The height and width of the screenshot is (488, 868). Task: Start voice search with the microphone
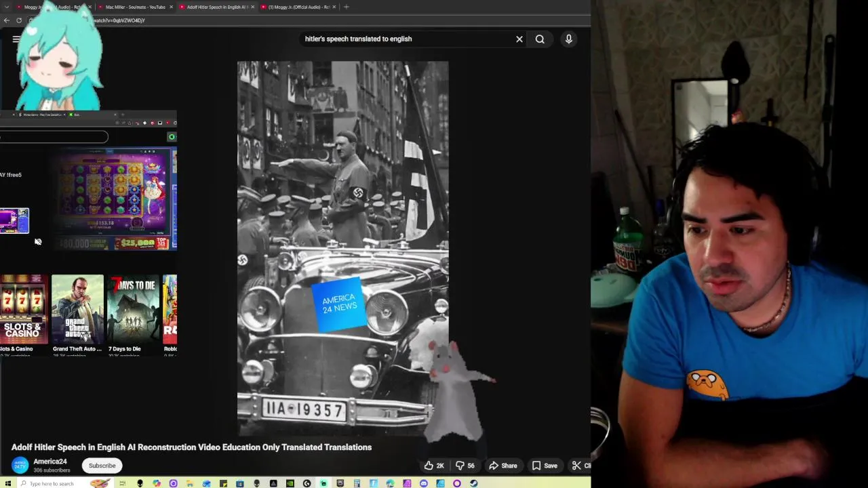pyautogui.click(x=569, y=39)
